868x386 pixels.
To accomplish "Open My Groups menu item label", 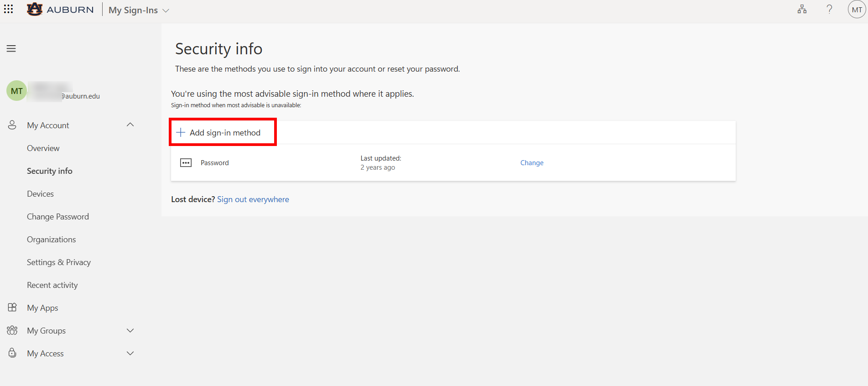I will point(47,331).
